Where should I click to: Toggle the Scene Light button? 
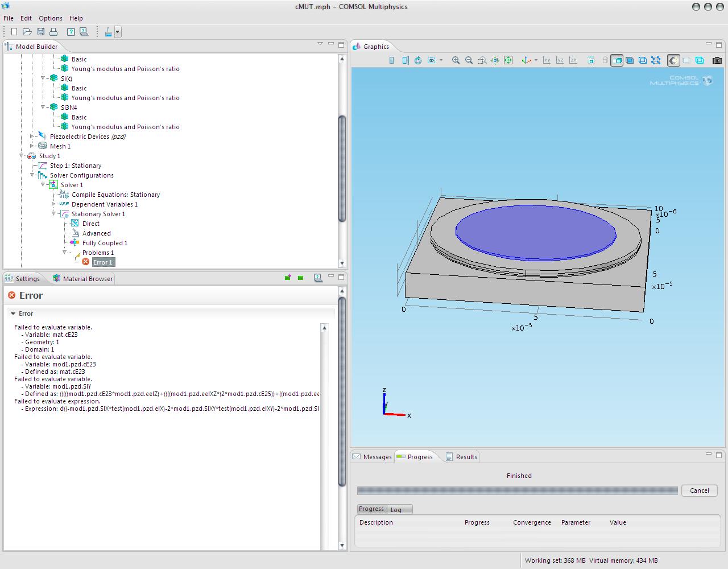pos(673,60)
